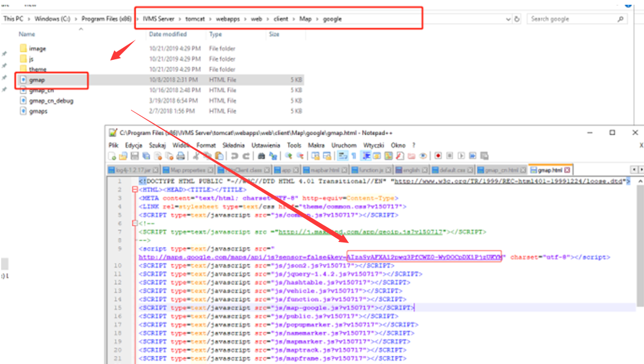Click the google breadcrumb segment
The width and height of the screenshot is (644, 364).
(x=332, y=19)
